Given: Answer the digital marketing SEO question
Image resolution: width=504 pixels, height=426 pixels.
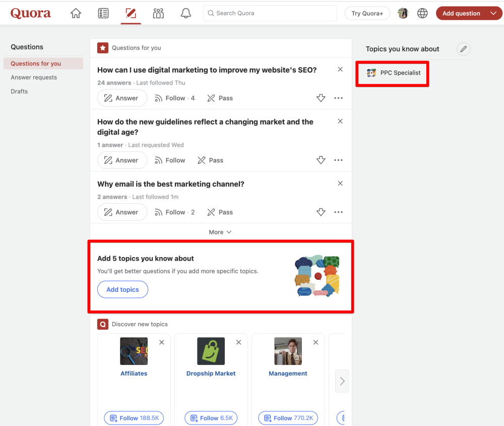Looking at the screenshot, I should 122,98.
